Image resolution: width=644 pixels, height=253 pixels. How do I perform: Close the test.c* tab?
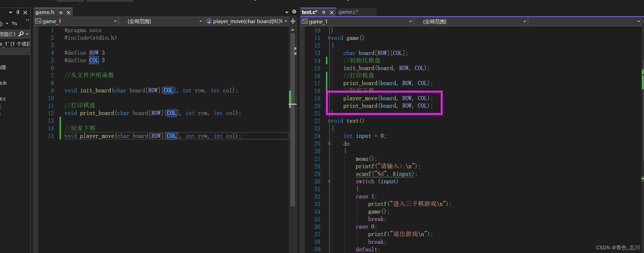pyautogui.click(x=331, y=12)
